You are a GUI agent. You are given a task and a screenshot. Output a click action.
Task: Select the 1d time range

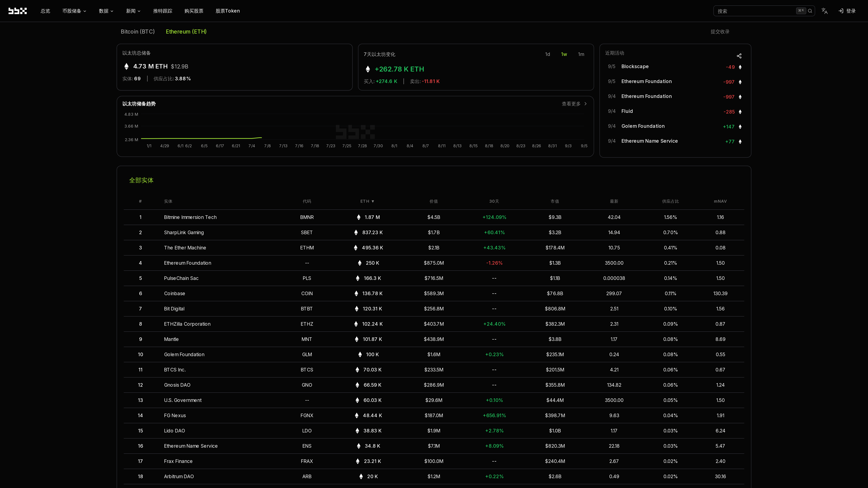tap(548, 54)
